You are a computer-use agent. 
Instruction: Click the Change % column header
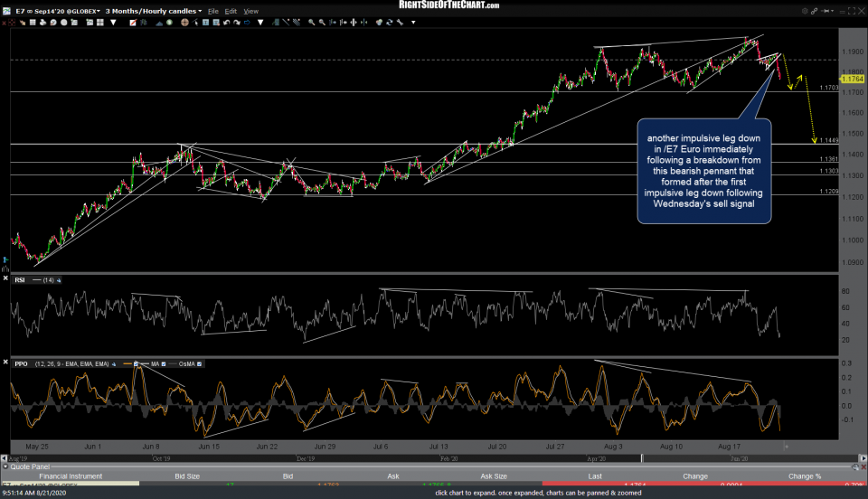coord(804,475)
